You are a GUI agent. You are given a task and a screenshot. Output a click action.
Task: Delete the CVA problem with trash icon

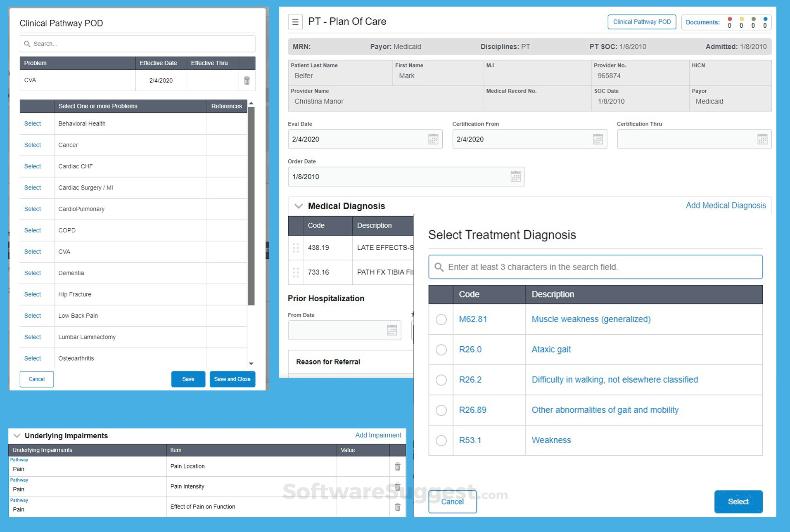(247, 80)
